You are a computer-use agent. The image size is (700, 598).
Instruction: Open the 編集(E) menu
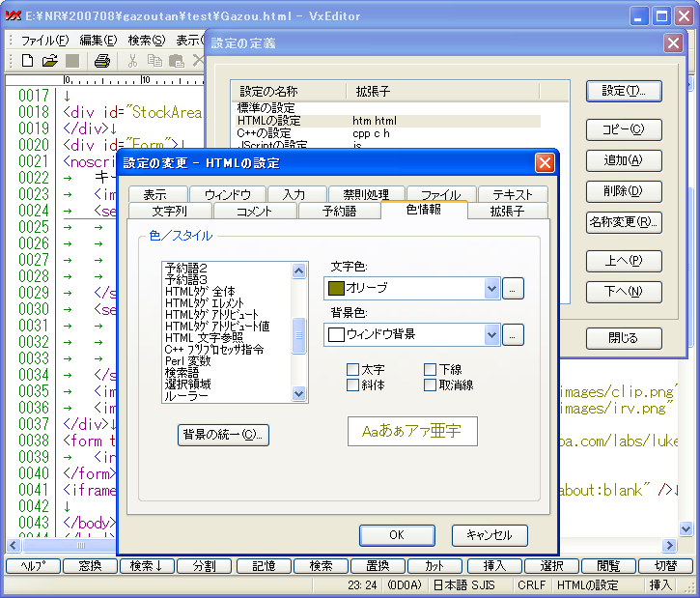[98, 41]
